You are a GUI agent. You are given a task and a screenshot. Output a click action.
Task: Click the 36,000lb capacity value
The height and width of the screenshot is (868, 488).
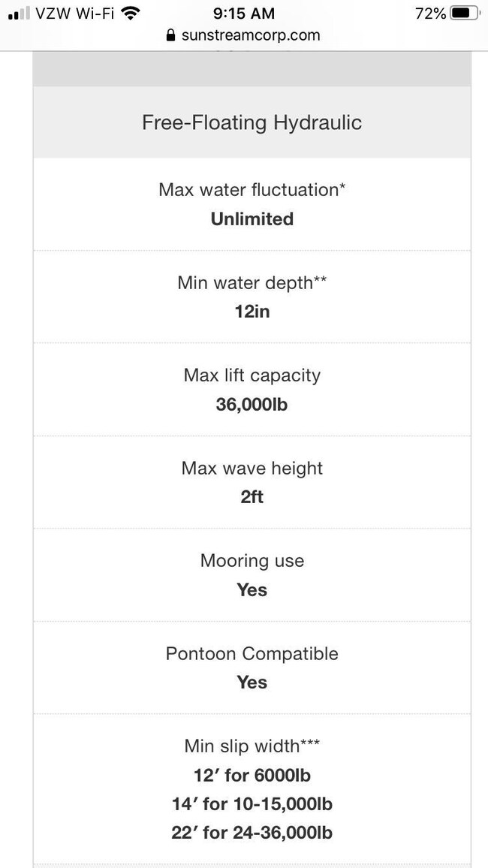(252, 405)
